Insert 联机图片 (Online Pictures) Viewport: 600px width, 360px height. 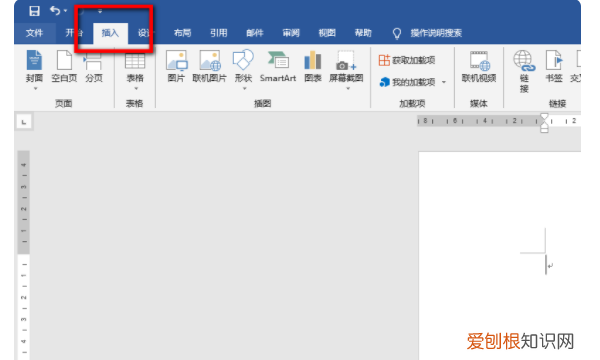coord(210,66)
